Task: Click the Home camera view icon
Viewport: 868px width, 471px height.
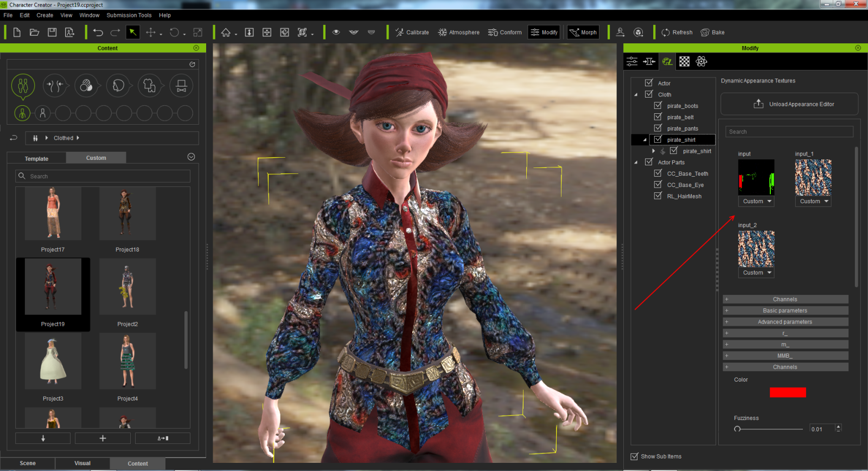Action: 226,33
